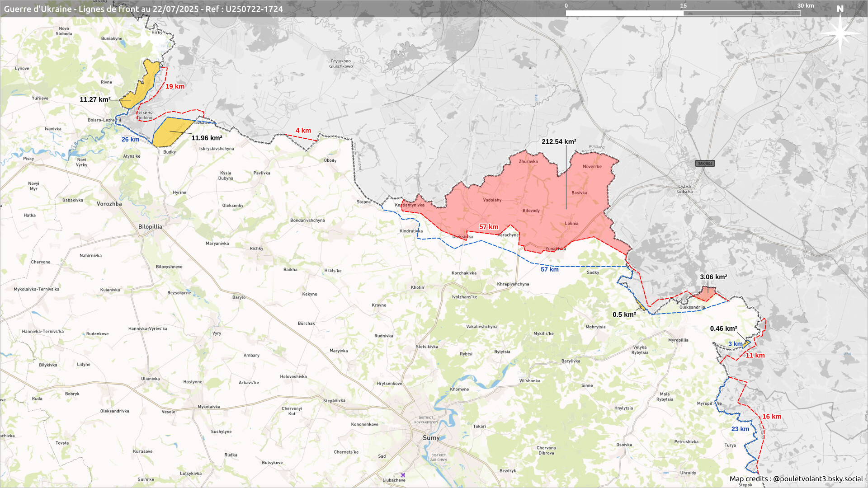Click the 38K-004 road shield marker

click(705, 164)
